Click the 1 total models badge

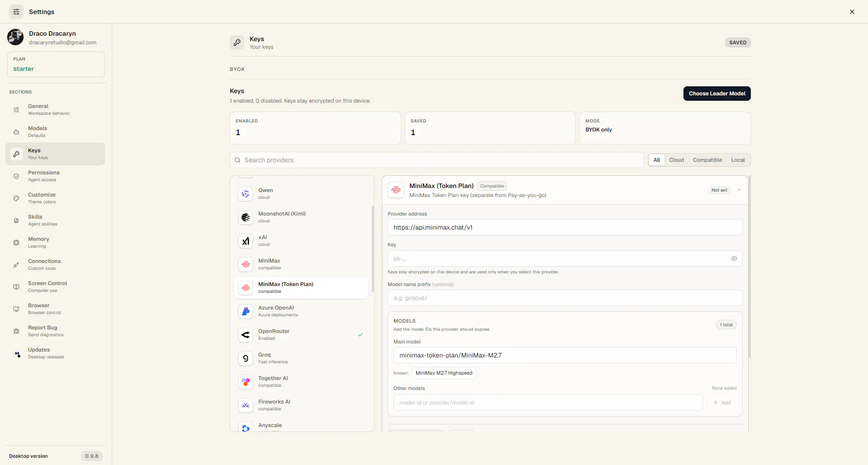coord(726,325)
